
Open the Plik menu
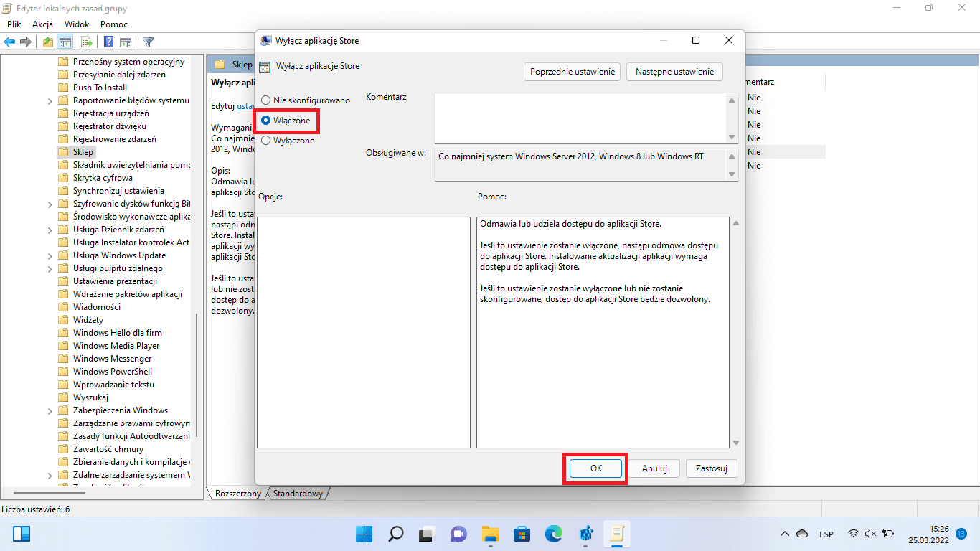(14, 24)
